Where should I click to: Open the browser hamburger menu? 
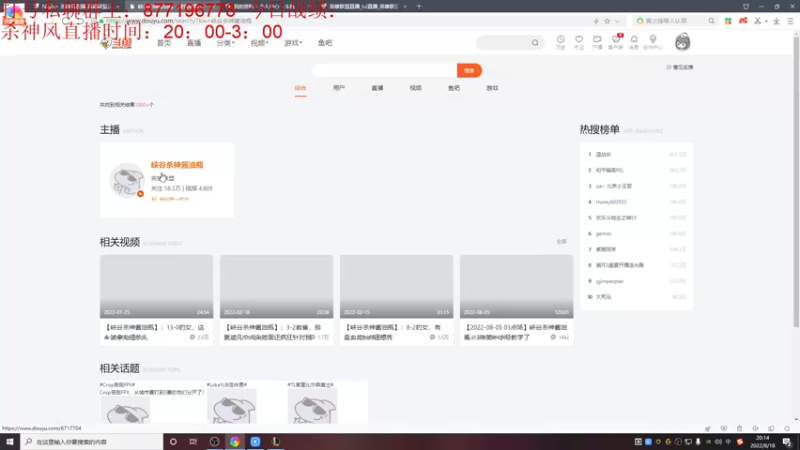(790, 21)
